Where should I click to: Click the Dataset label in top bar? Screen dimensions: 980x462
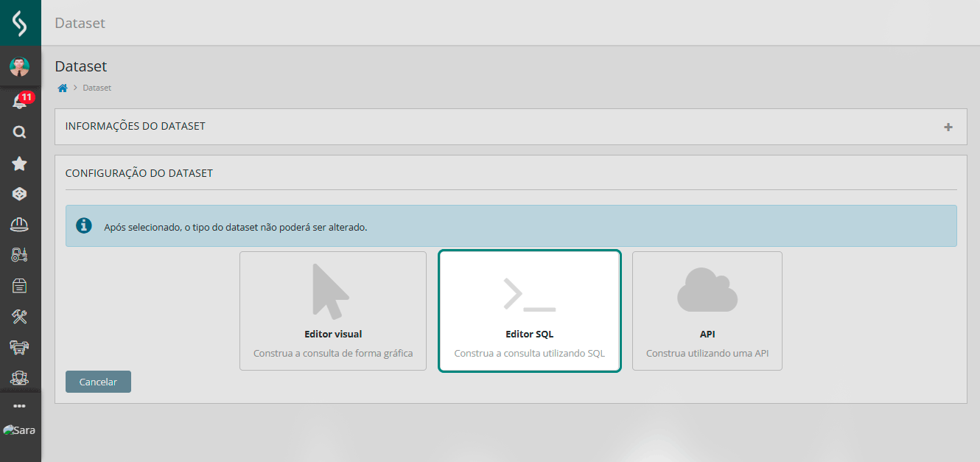80,23
